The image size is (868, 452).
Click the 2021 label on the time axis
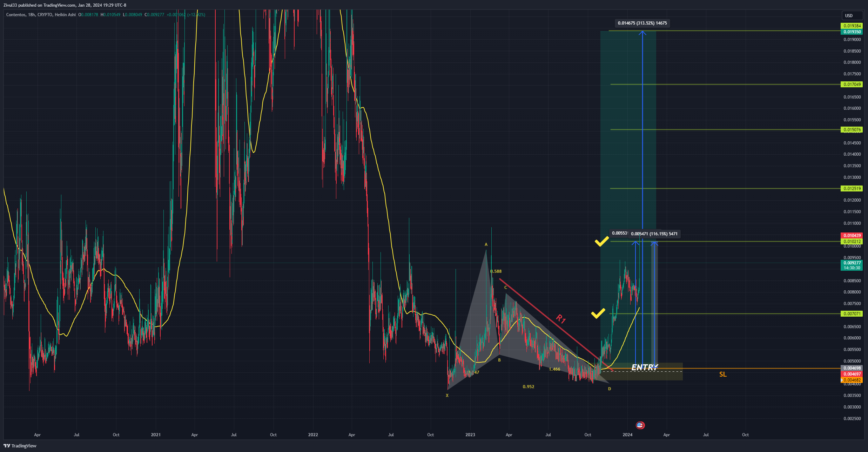(x=156, y=435)
